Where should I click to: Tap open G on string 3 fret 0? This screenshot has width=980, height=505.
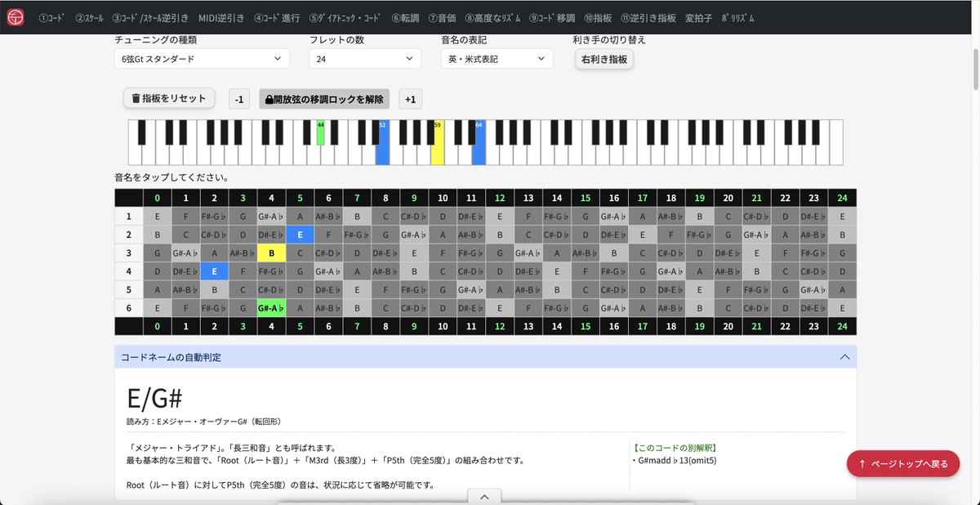pos(157,253)
